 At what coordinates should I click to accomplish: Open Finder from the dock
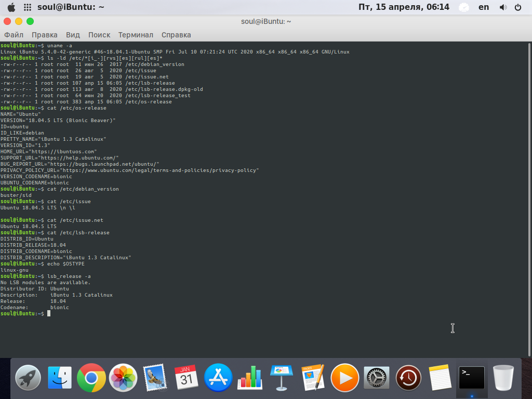pos(60,378)
